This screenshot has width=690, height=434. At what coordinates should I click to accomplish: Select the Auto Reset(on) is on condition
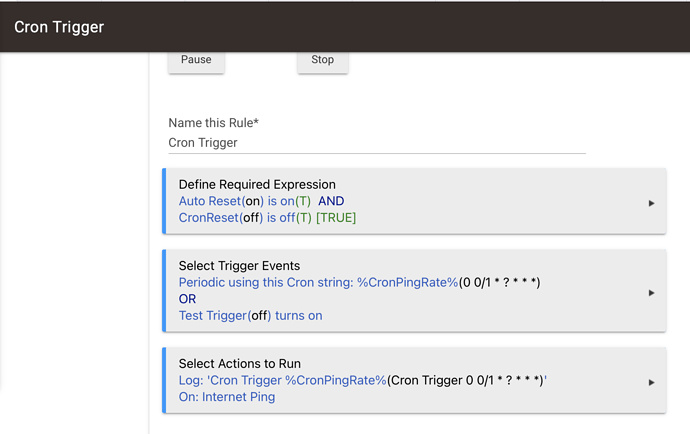(x=245, y=201)
